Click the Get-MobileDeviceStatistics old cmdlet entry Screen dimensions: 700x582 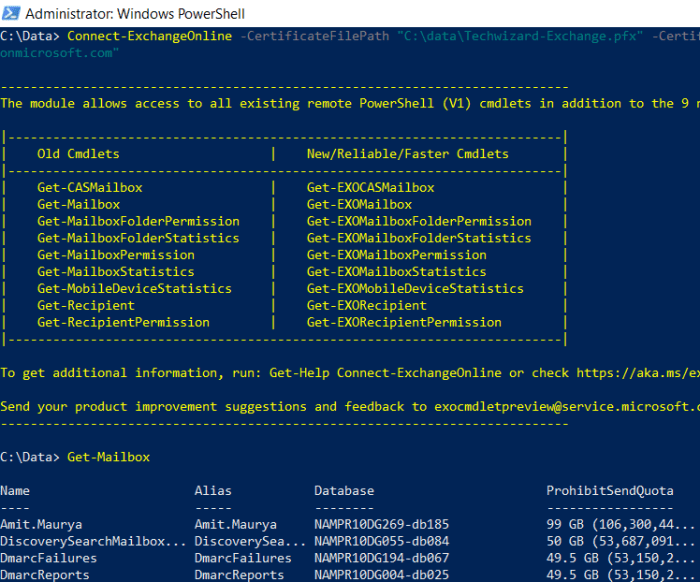coord(134,288)
